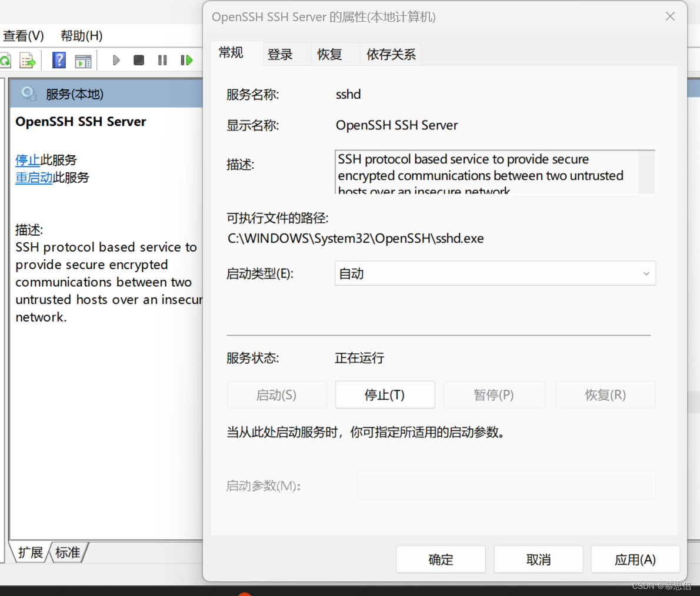This screenshot has width=700, height=596.
Task: Click the 正在运行 service status text
Action: pos(359,358)
